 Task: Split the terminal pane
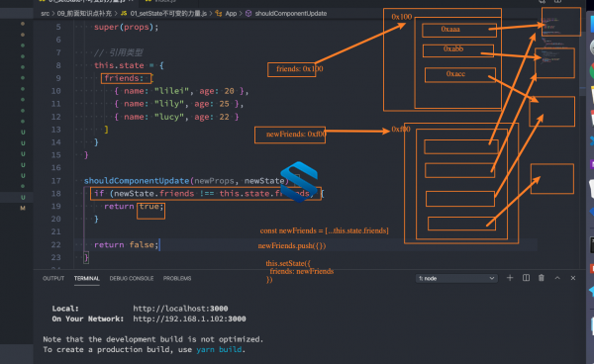(527, 278)
